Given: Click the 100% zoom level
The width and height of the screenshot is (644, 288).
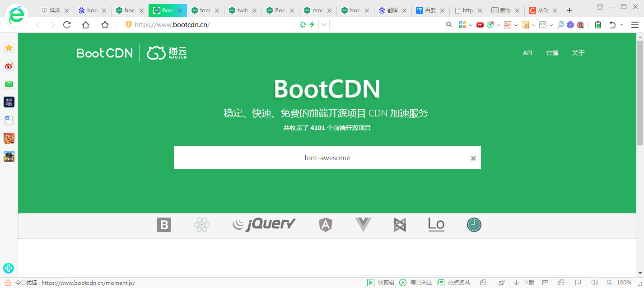Looking at the screenshot, I should point(624,283).
